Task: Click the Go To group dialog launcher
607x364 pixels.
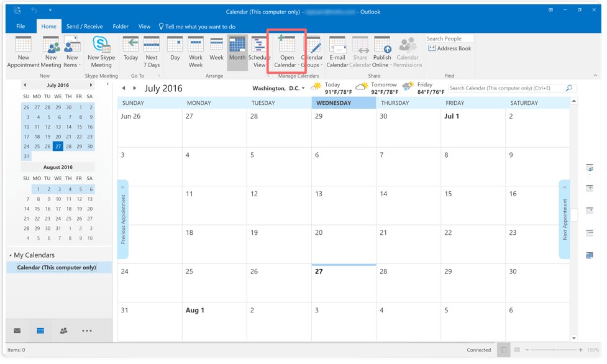Action: click(158, 76)
